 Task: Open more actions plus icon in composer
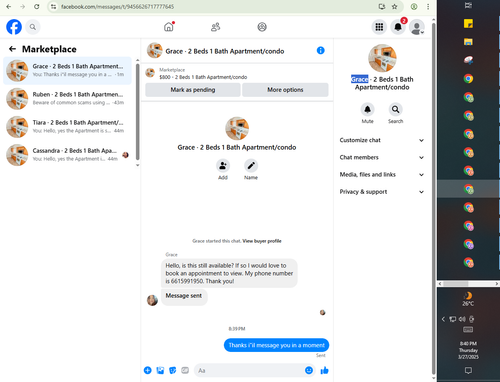point(148,370)
